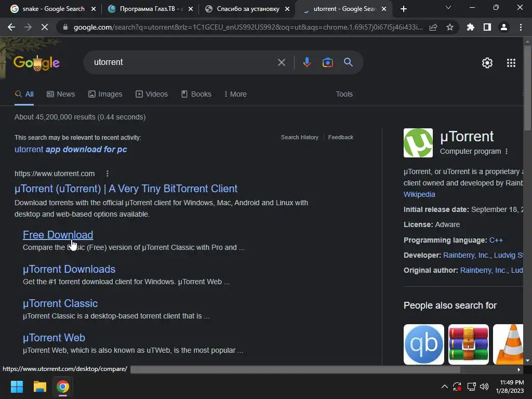Toggle Chrome side panel icon
This screenshot has width=532, height=399.
[x=487, y=27]
